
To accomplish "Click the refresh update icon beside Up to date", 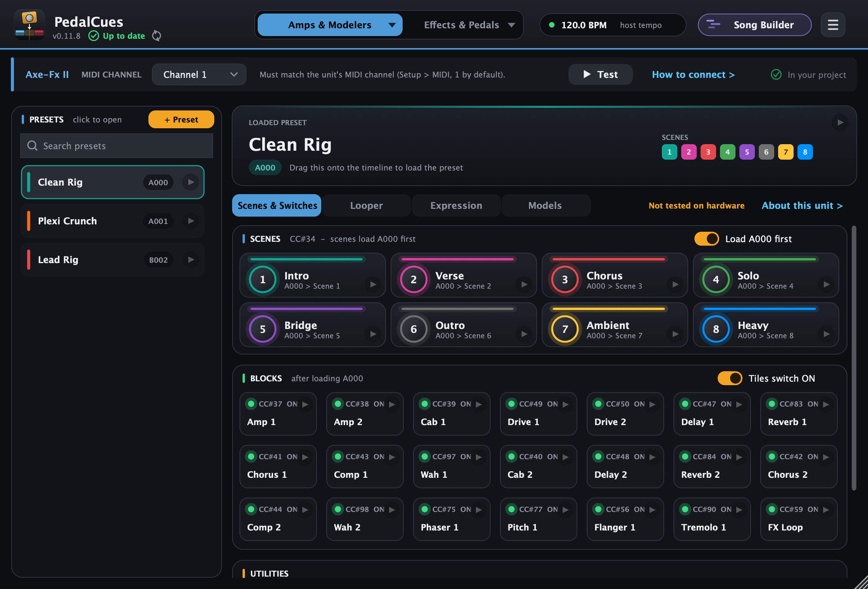I will tap(157, 36).
